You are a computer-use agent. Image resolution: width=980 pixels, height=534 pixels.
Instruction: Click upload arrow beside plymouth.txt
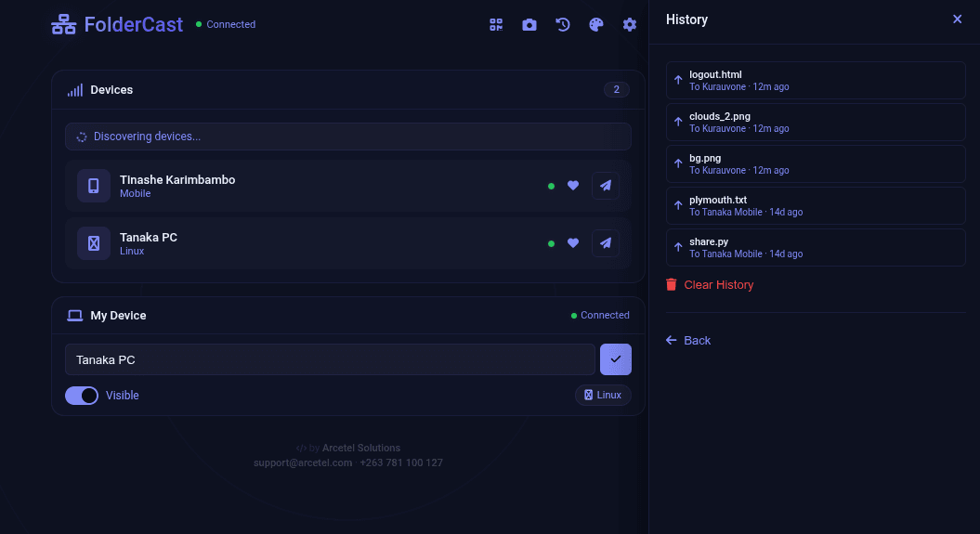(678, 205)
